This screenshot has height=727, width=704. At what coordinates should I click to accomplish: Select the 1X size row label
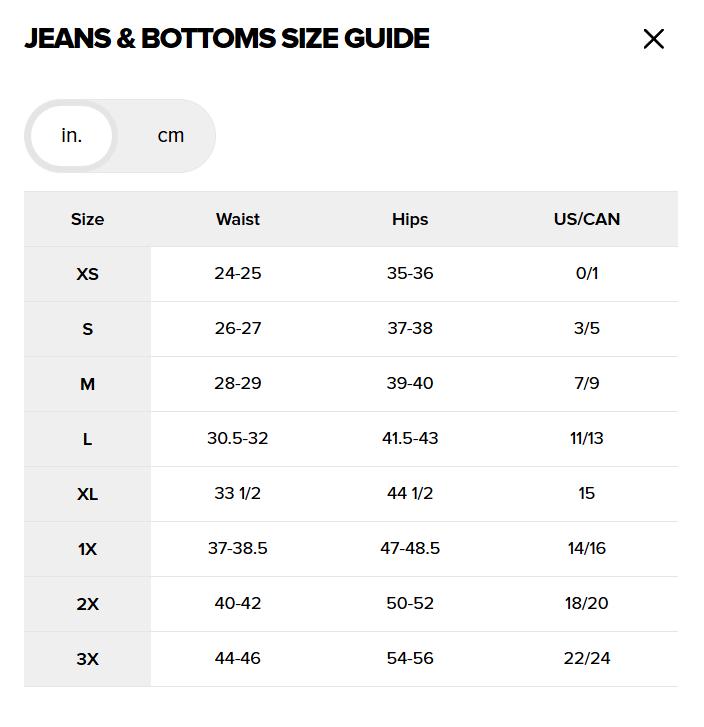(x=87, y=549)
